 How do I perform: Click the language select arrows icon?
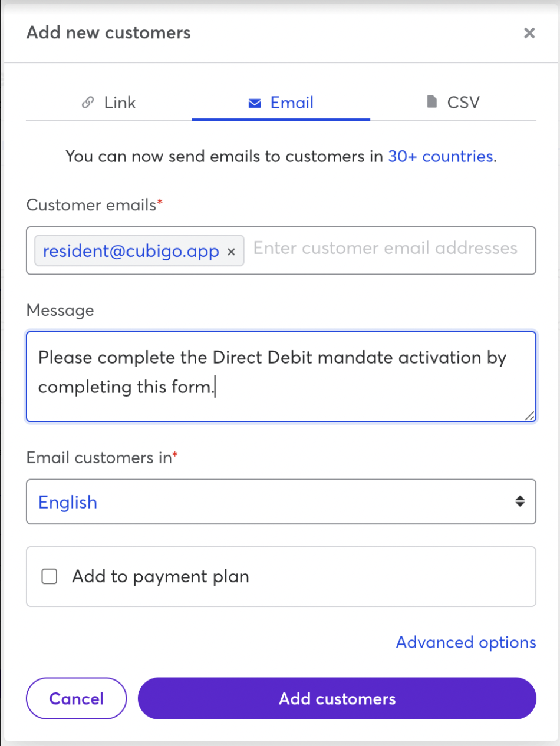(x=519, y=501)
